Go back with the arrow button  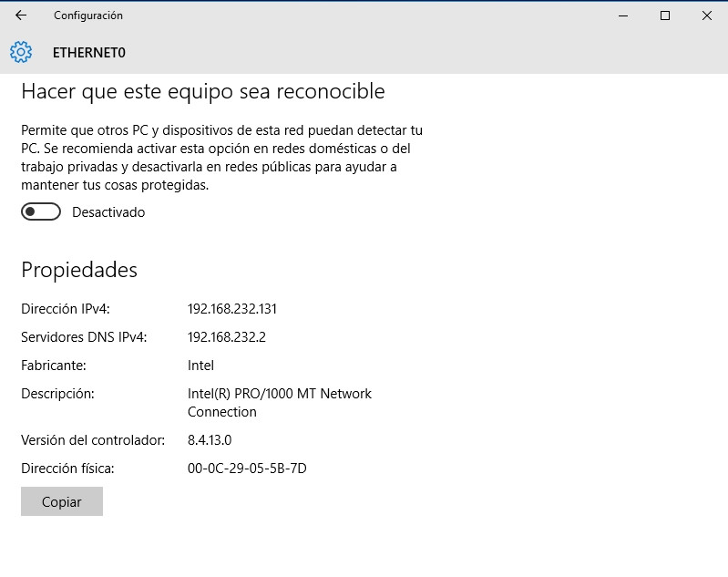[21, 15]
